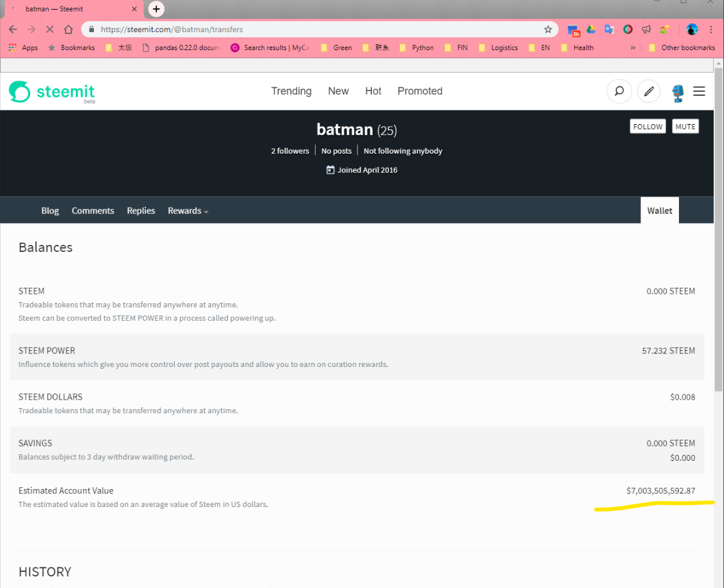The height and width of the screenshot is (588, 724).
Task: Focus the address bar URL field
Action: 318,30
